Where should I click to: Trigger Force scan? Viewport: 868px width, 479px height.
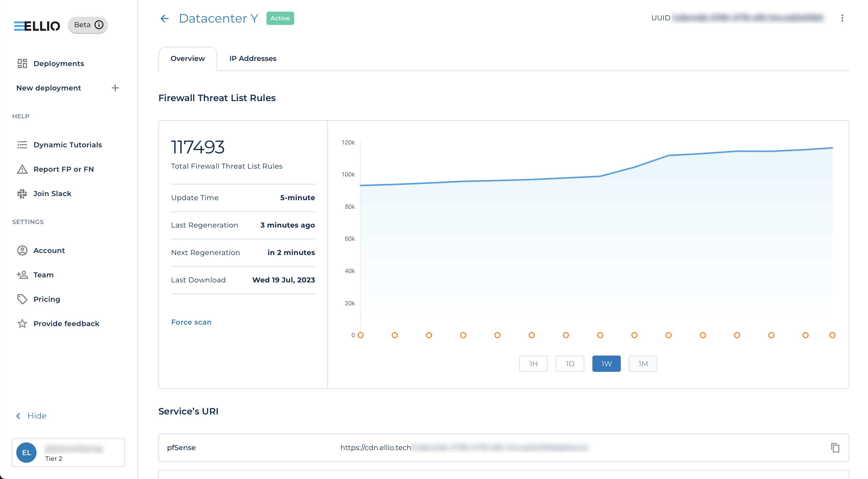pyautogui.click(x=191, y=322)
